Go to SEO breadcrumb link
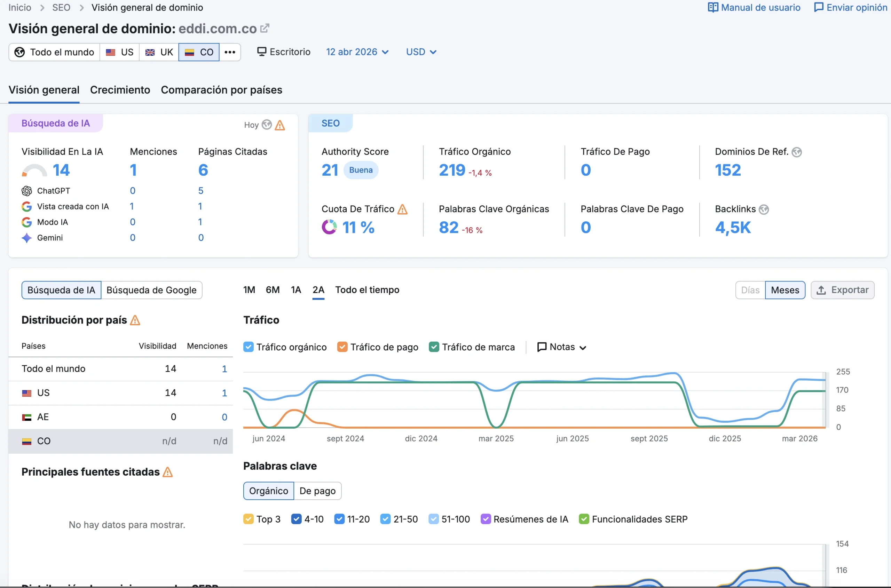The height and width of the screenshot is (588, 891). pyautogui.click(x=61, y=8)
